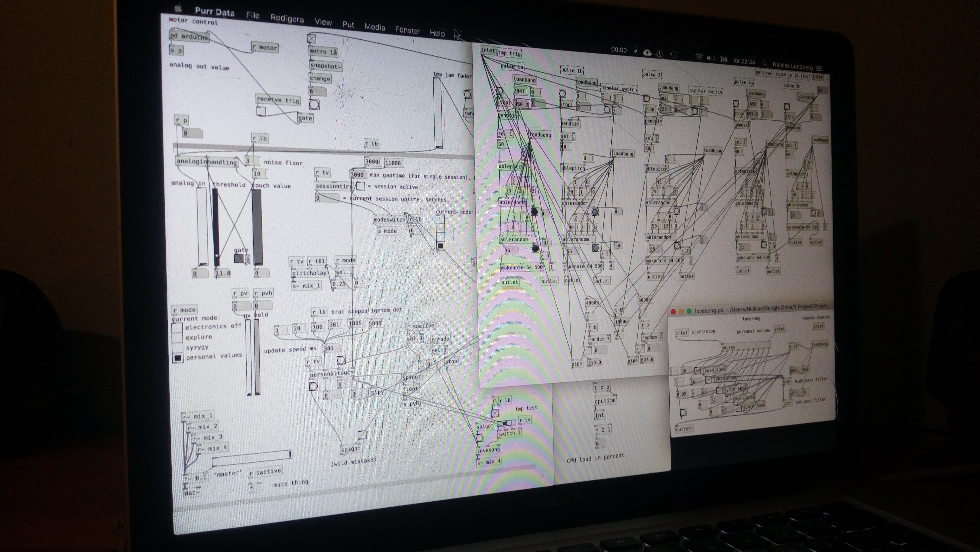Select the explore mode radio cell
This screenshot has height=552, width=980.
click(x=178, y=338)
